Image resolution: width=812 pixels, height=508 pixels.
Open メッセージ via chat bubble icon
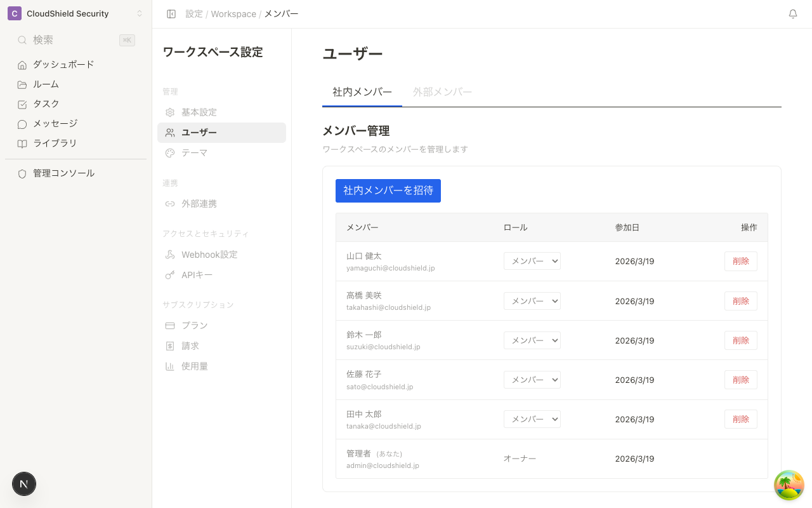[22, 124]
